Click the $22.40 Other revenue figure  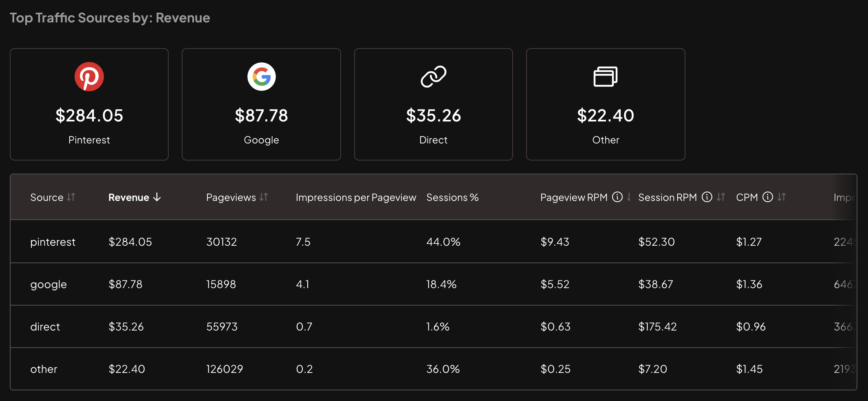[605, 115]
